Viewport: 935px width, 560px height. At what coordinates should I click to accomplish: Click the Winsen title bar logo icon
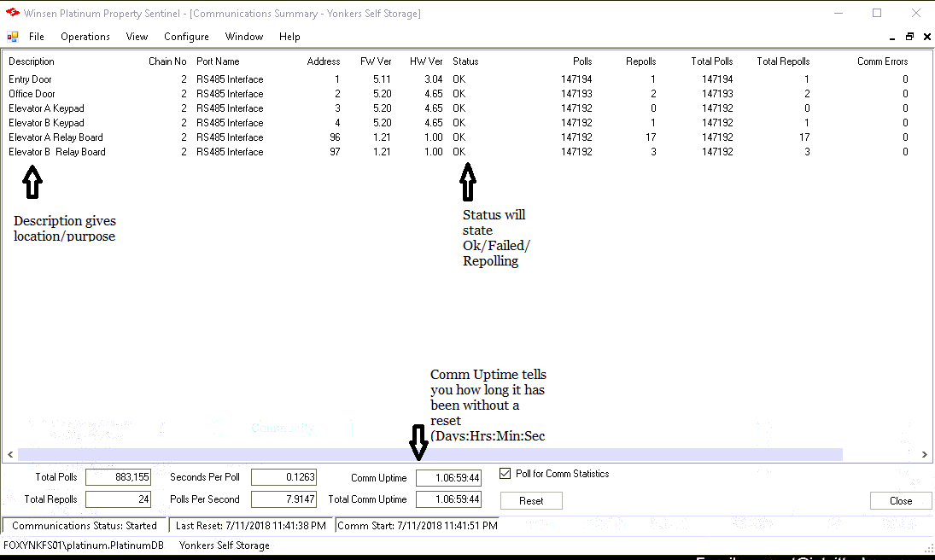(x=12, y=13)
